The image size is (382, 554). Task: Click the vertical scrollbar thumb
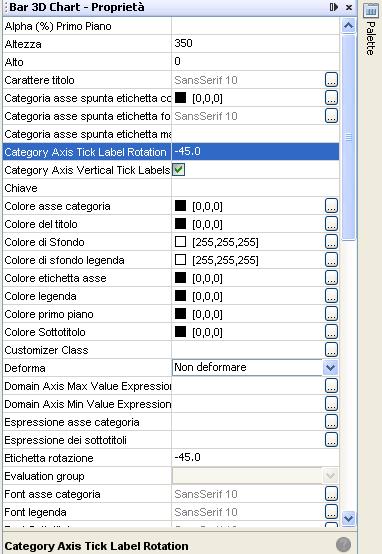point(349,137)
